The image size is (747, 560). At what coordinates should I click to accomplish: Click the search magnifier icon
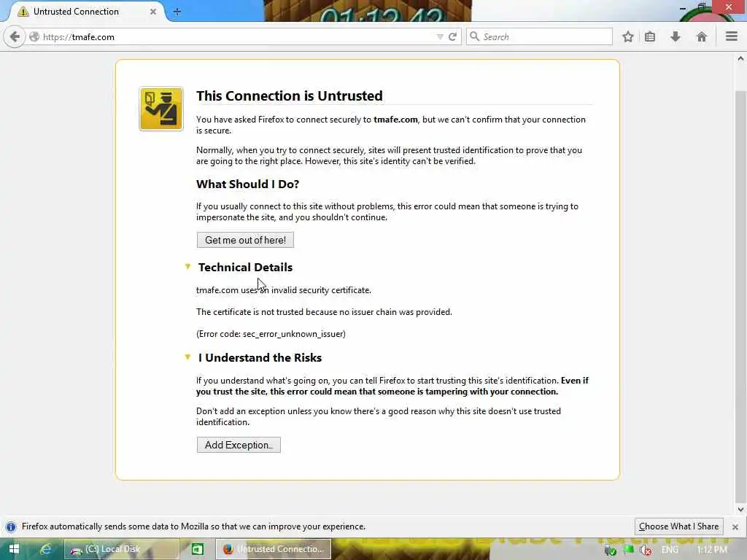point(474,36)
